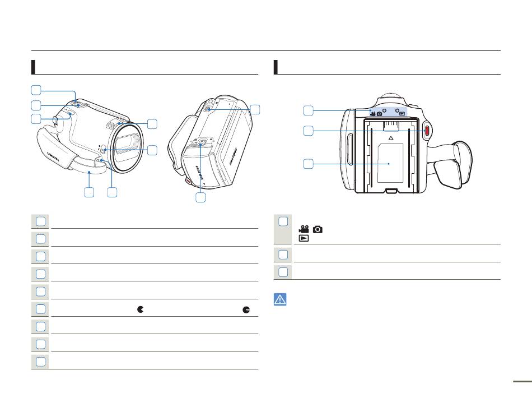The image size is (532, 407).
Task: Click the tripod receptacle on the camcorder's underside
Action: (x=201, y=144)
